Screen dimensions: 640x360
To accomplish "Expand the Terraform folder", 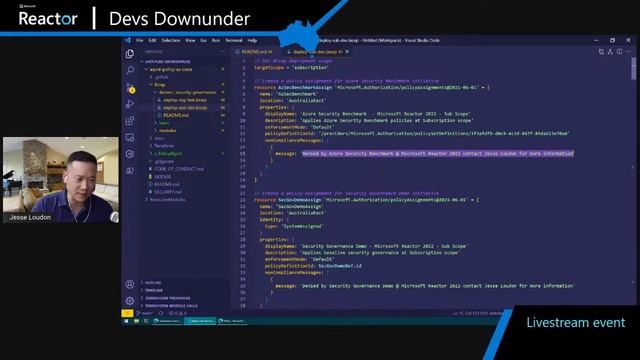I will pyautogui.click(x=164, y=146).
